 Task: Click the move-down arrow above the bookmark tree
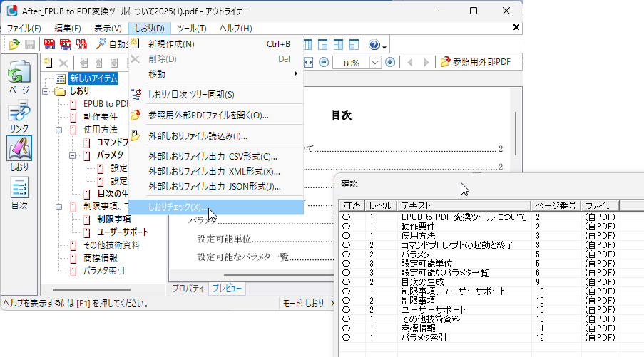click(x=114, y=63)
